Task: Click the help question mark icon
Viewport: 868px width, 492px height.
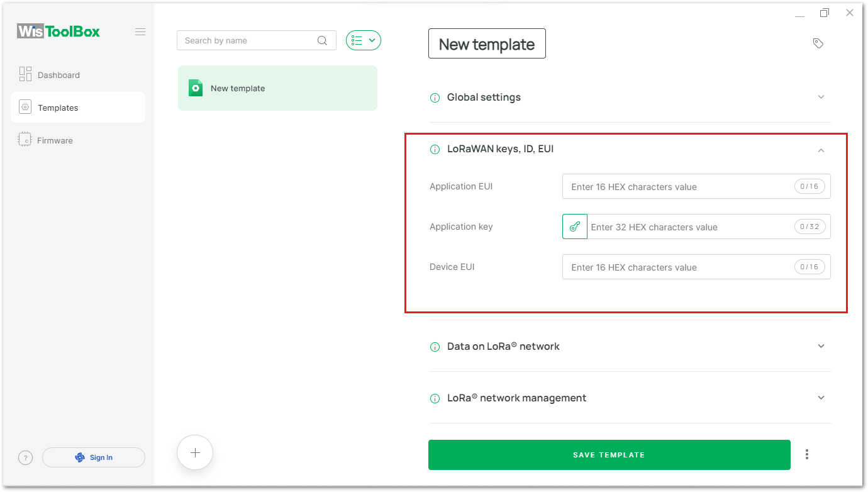Action: click(x=25, y=457)
